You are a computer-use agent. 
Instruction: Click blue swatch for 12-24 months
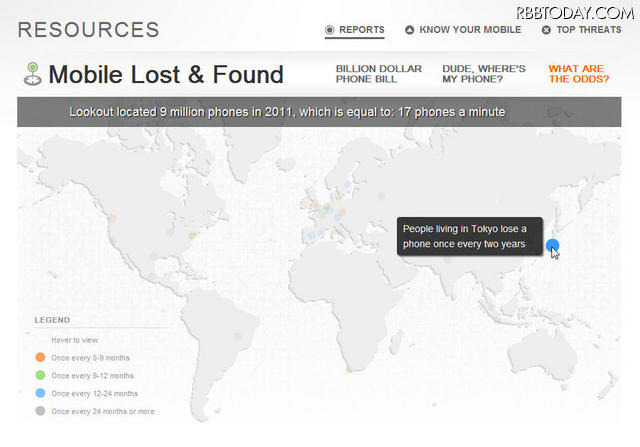point(40,393)
